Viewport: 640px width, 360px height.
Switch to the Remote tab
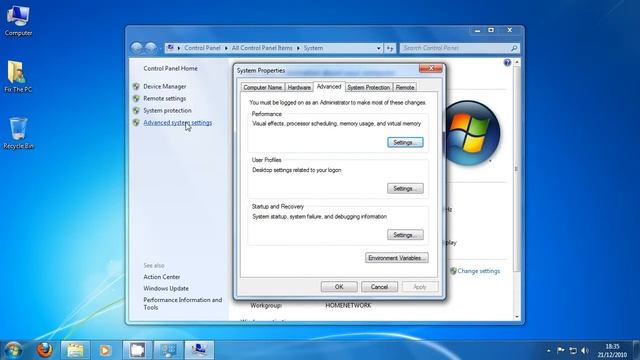click(x=404, y=87)
